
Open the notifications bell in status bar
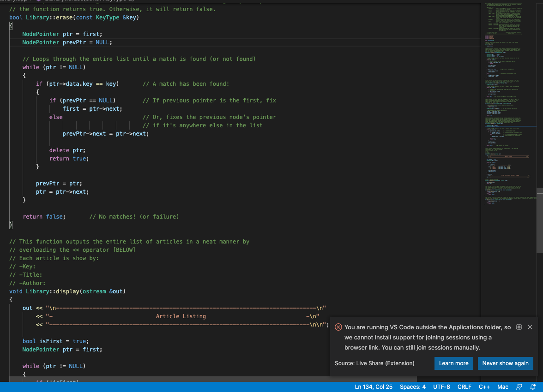533,387
